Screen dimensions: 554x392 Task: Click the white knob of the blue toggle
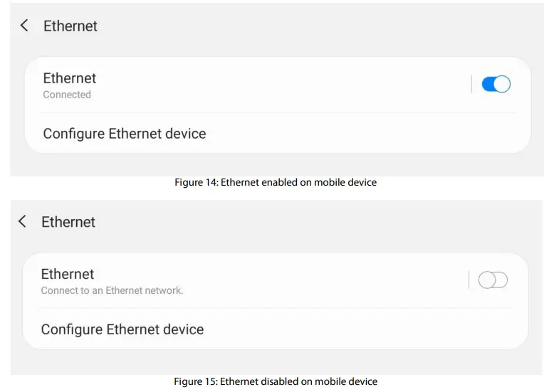[x=502, y=85]
